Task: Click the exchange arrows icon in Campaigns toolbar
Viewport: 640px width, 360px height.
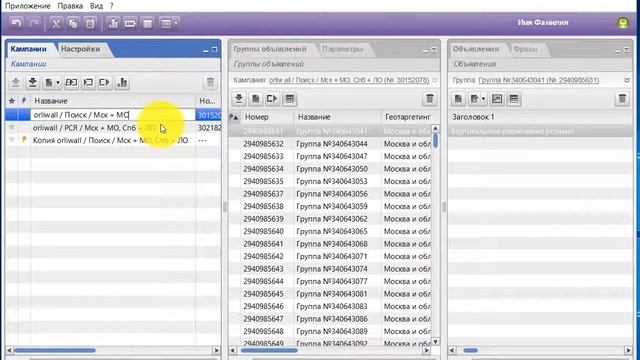Action: pyautogui.click(x=71, y=82)
